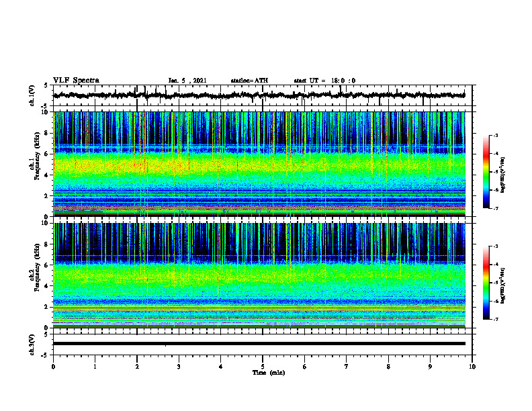Click time axis tick label "3"
This screenshot has width=532, height=411.
[x=179, y=367]
